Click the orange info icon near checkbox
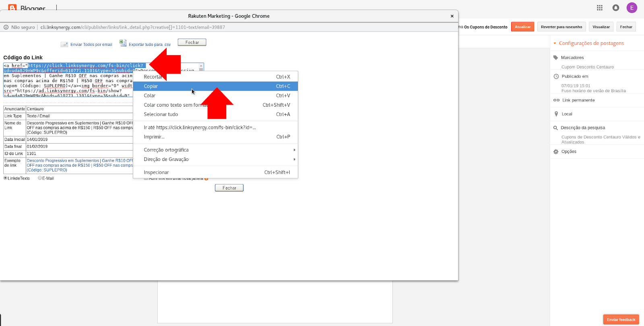 pos(206,179)
